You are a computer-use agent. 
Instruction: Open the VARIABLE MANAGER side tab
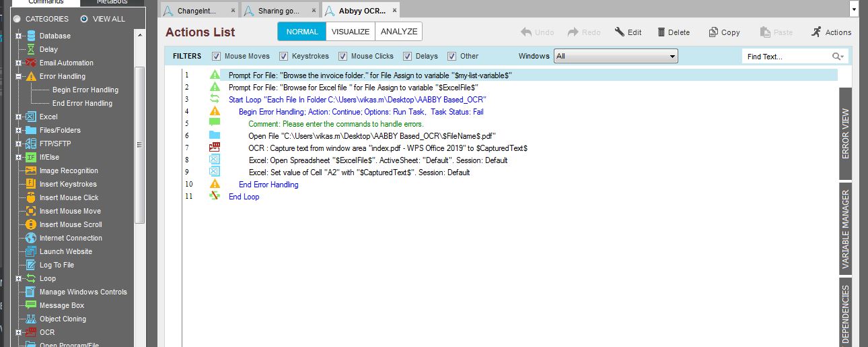coord(845,228)
